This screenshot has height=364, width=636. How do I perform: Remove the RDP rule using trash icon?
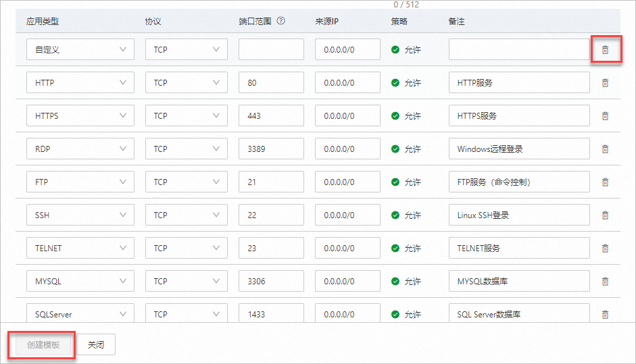coord(605,149)
